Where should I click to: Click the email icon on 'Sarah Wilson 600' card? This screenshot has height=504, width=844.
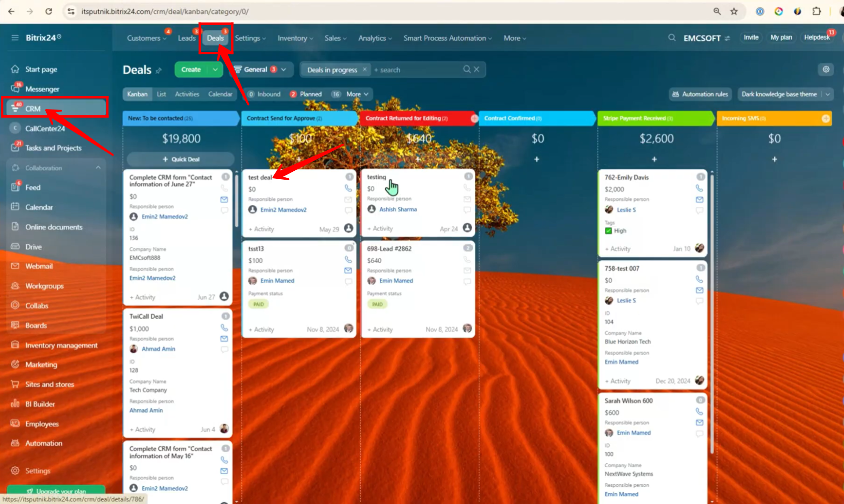699,422
